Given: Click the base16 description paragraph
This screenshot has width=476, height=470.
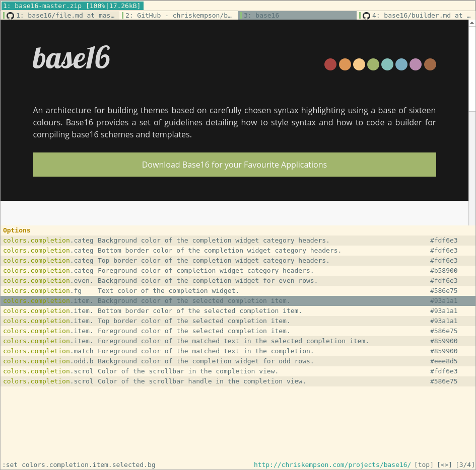Looking at the screenshot, I should [x=234, y=122].
